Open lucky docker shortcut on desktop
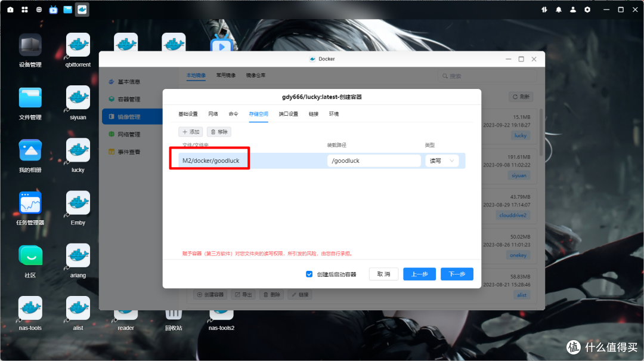This screenshot has width=644, height=361. 78,150
